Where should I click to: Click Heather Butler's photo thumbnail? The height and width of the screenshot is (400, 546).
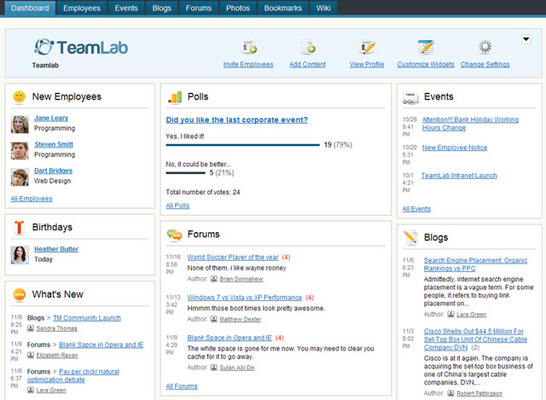[x=20, y=255]
